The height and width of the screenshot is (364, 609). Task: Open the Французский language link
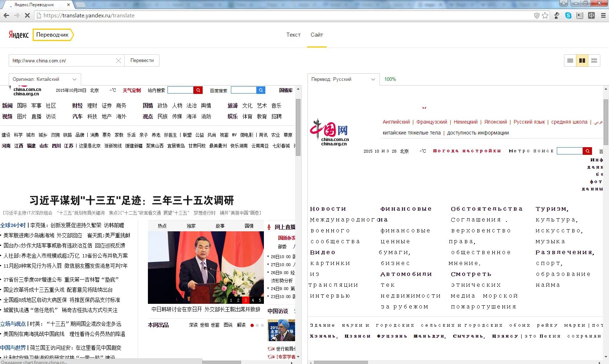click(x=432, y=122)
